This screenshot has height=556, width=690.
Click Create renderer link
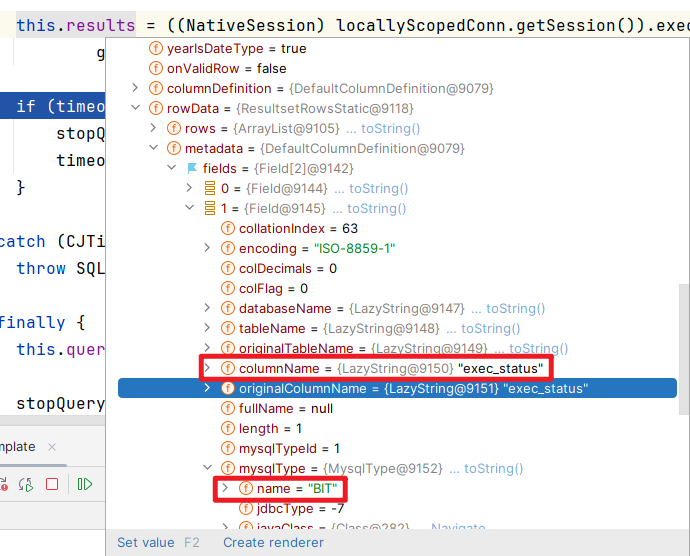[273, 542]
